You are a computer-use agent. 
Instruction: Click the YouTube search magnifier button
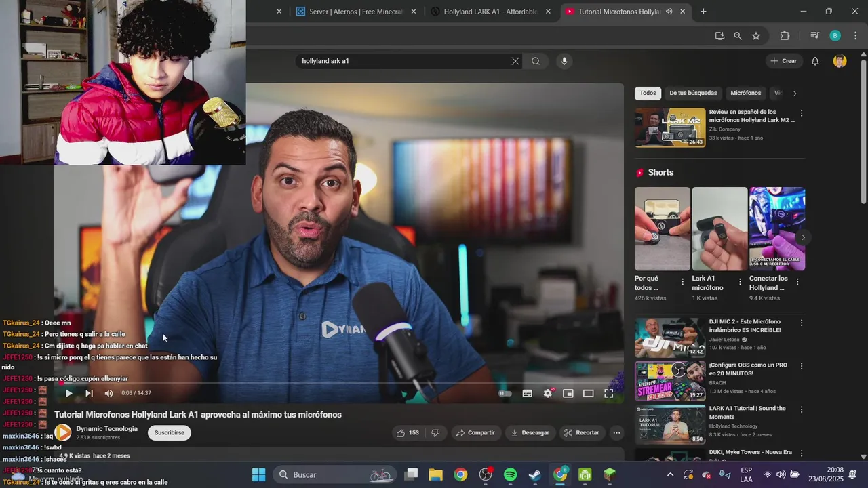click(x=536, y=61)
